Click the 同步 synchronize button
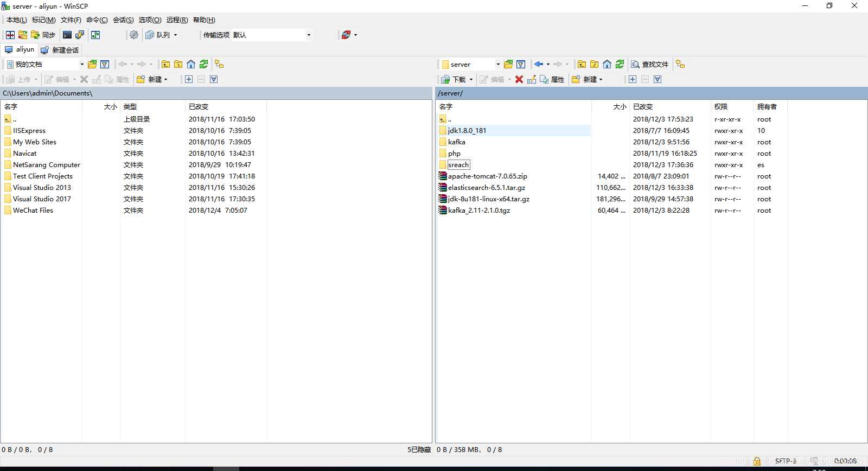Screen dimensions: 868x471 pos(43,35)
